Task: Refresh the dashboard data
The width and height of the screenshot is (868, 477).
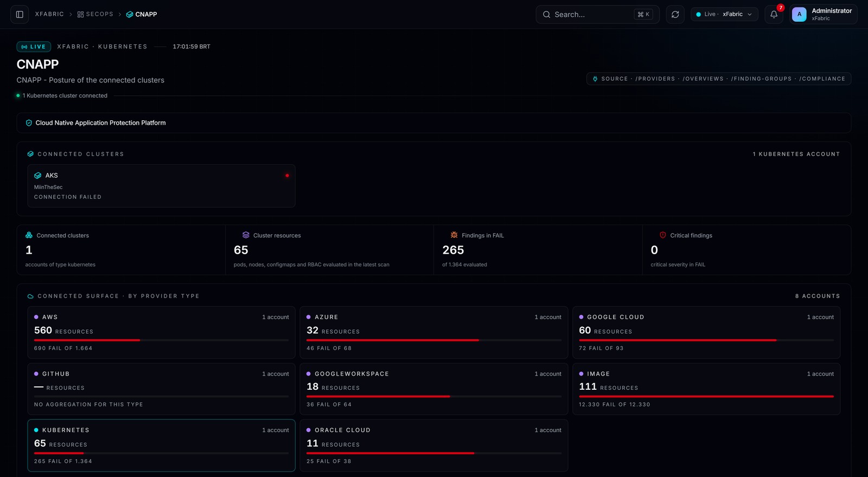Action: 675,15
